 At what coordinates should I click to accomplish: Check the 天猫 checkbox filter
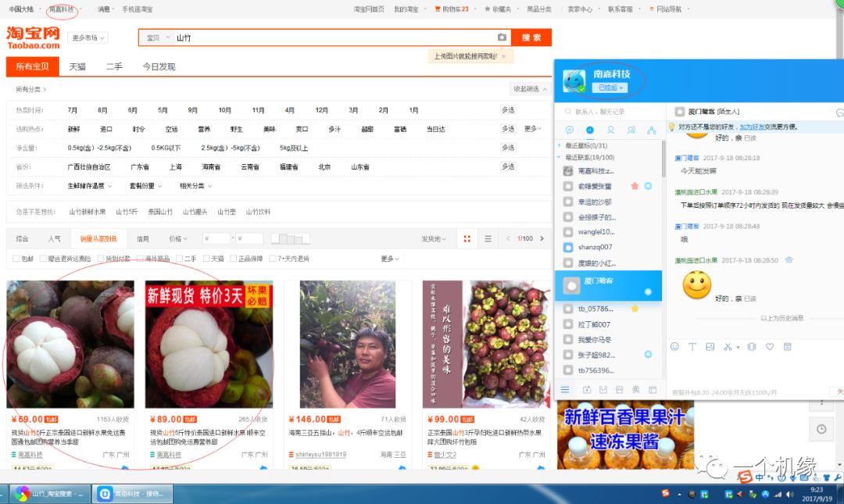pos(206,259)
